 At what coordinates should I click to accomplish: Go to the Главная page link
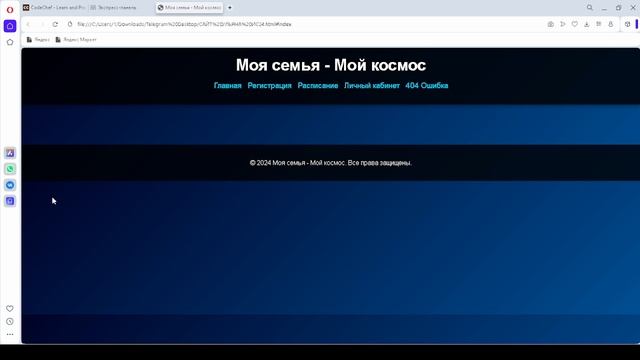tap(228, 86)
